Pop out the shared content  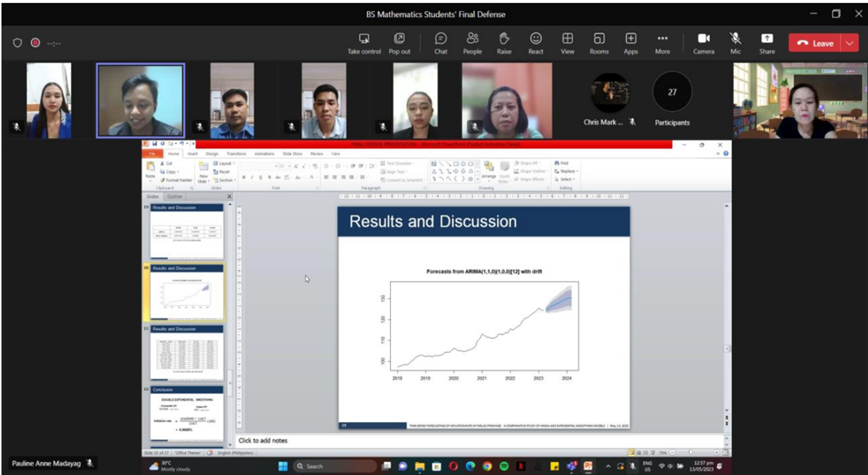click(400, 43)
